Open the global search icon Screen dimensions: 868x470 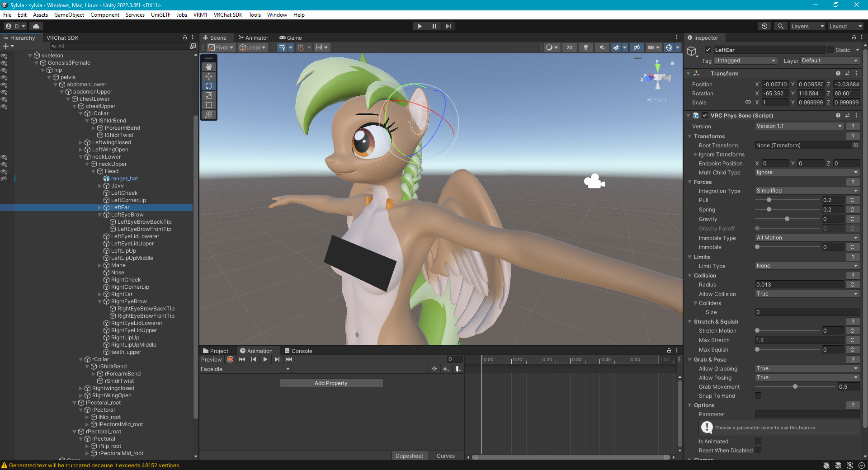pyautogui.click(x=780, y=26)
